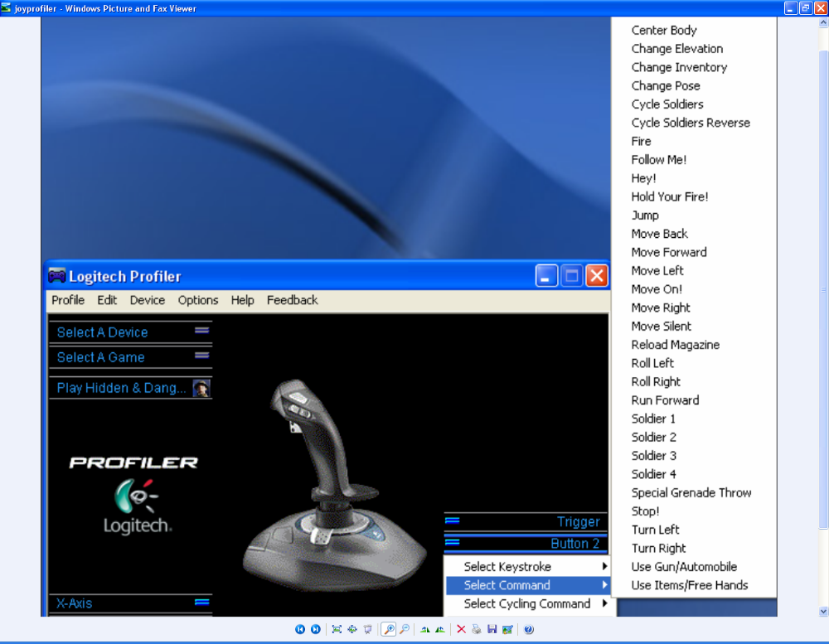
Task: Click Play Hidden & Dang... button
Action: (x=131, y=388)
